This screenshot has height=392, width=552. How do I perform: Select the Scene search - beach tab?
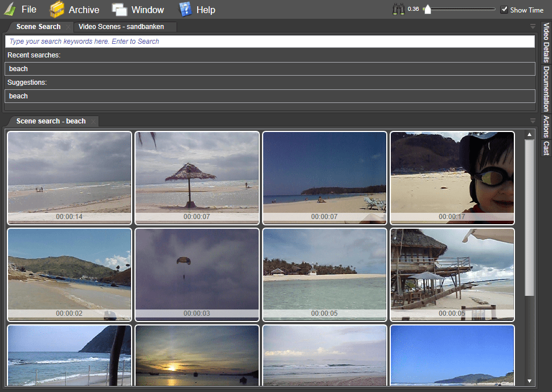pos(51,121)
